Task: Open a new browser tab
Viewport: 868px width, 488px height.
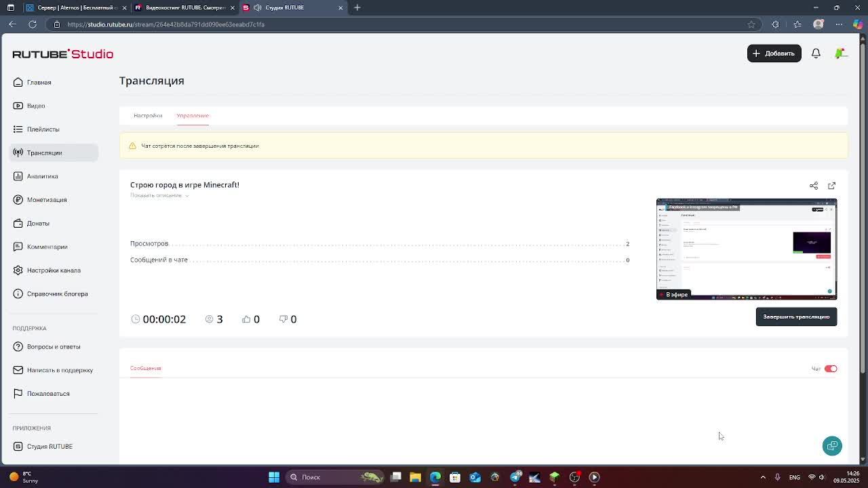Action: point(357,7)
